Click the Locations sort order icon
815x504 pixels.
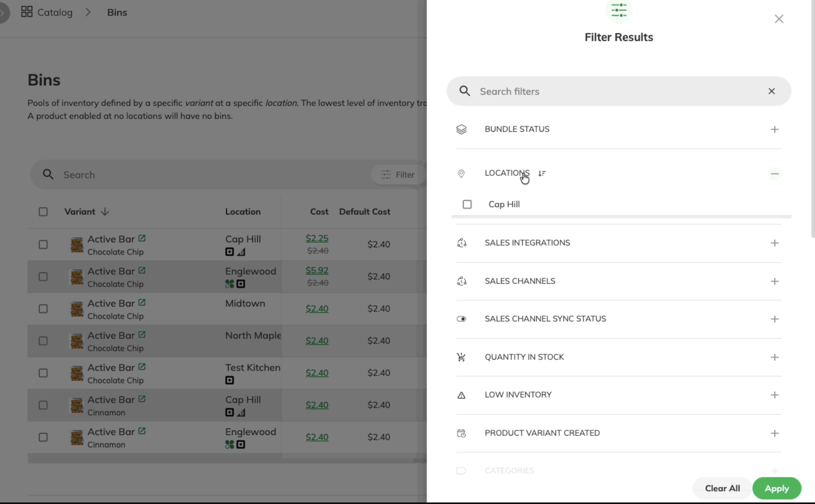542,173
